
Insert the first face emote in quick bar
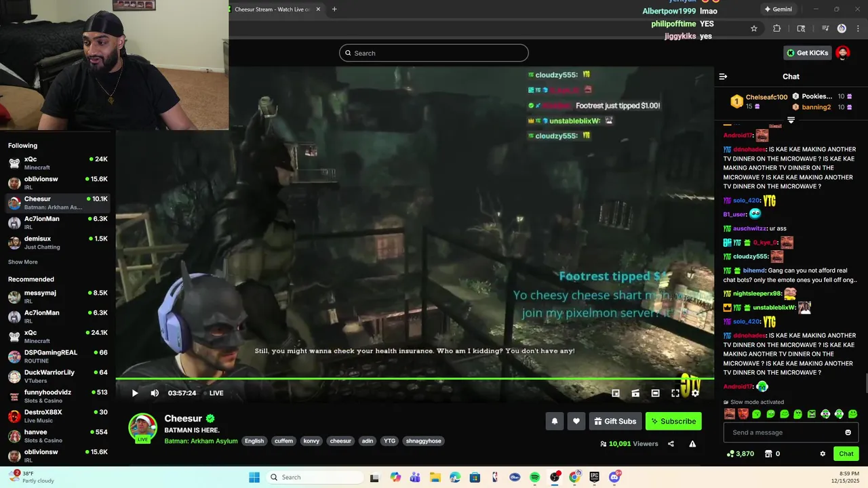(730, 413)
